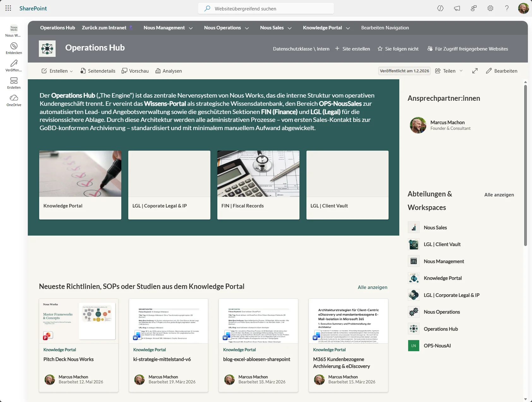The width and height of the screenshot is (532, 402).
Task: Click Erstellen icon in left app rail
Action: click(14, 83)
